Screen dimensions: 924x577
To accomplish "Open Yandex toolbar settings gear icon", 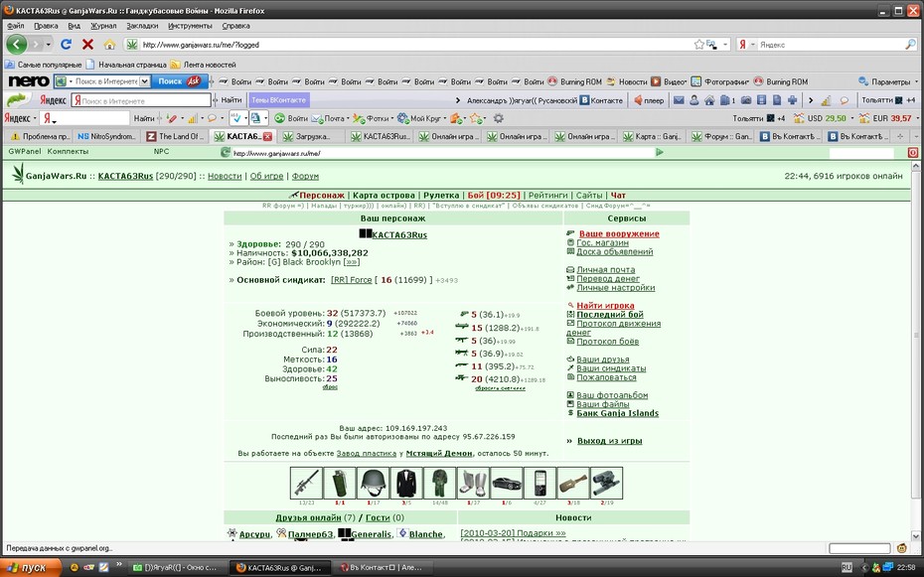I will (x=499, y=118).
